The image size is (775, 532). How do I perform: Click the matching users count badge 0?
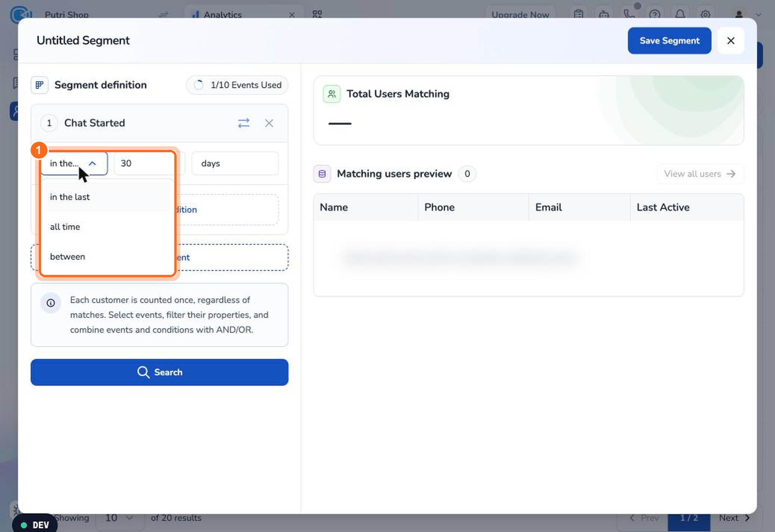pyautogui.click(x=467, y=174)
